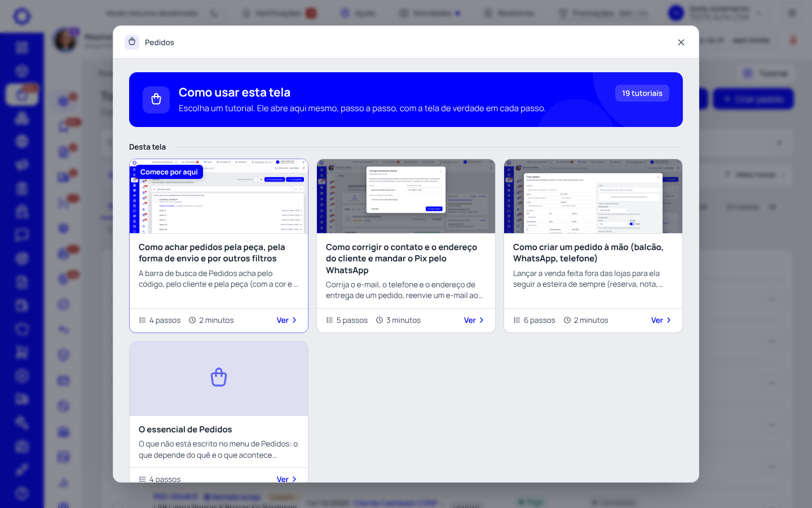
Task: Click the "5 passos" label
Action: [x=347, y=320]
